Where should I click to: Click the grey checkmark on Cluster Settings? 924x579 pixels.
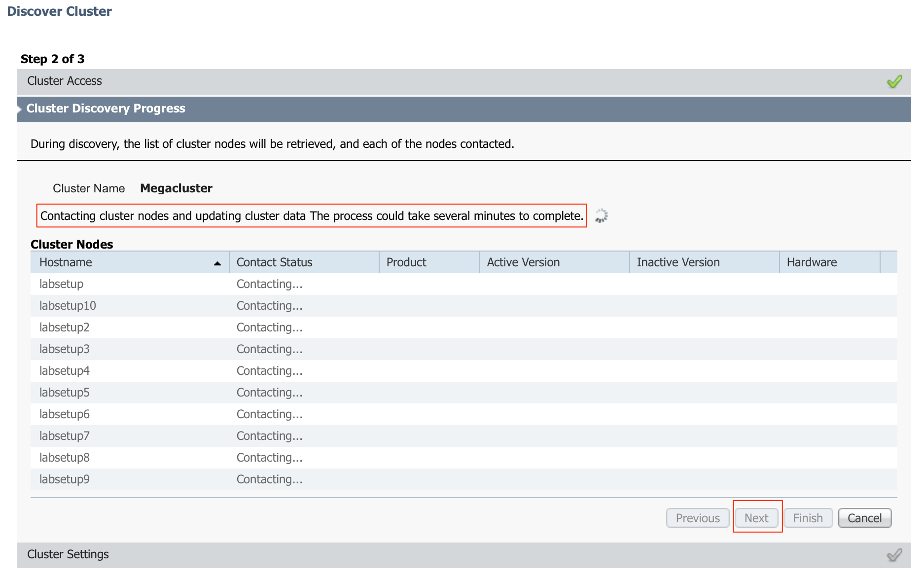[x=894, y=555]
